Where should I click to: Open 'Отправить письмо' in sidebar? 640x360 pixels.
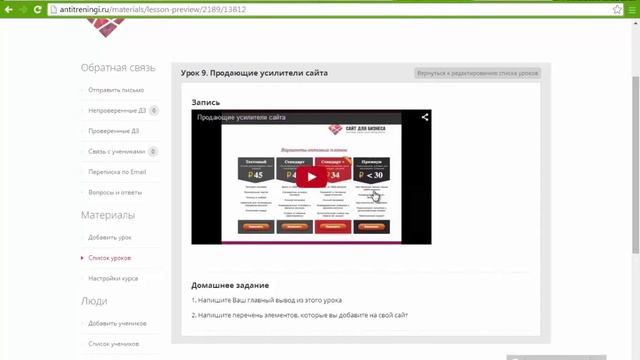[x=116, y=90]
